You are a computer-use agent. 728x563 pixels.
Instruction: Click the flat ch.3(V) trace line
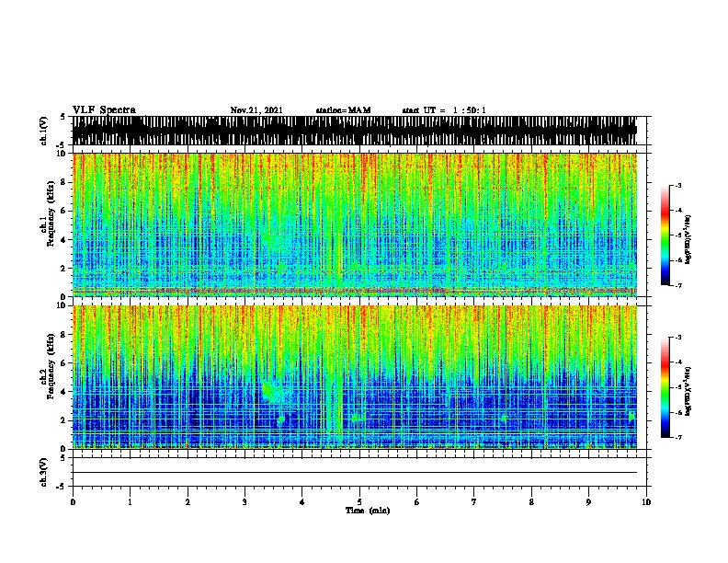click(355, 473)
